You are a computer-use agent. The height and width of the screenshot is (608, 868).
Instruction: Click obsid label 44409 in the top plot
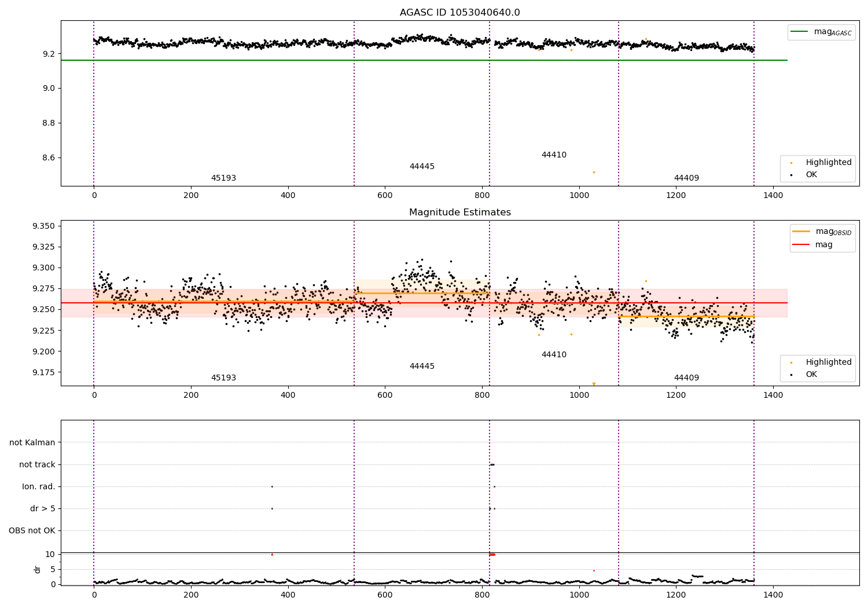point(686,178)
